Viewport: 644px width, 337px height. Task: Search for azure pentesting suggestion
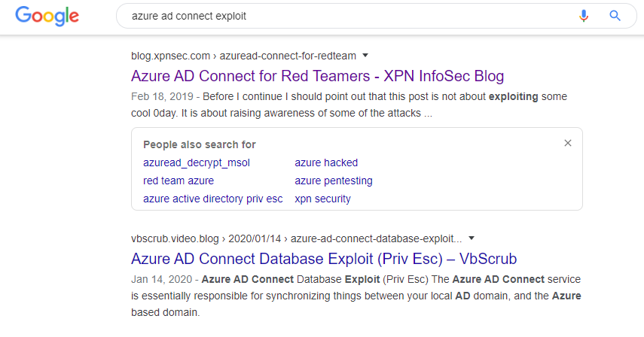point(334,181)
